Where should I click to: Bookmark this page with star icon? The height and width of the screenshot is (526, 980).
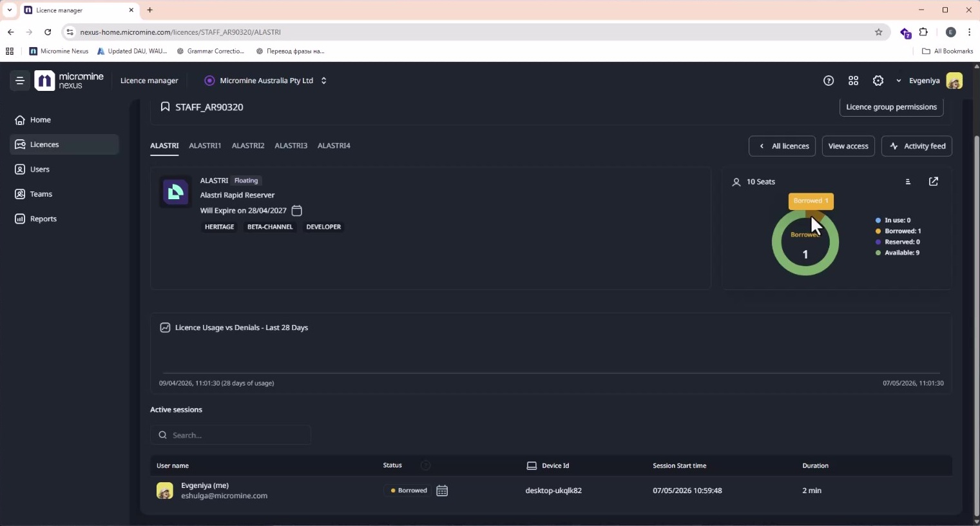click(x=878, y=32)
